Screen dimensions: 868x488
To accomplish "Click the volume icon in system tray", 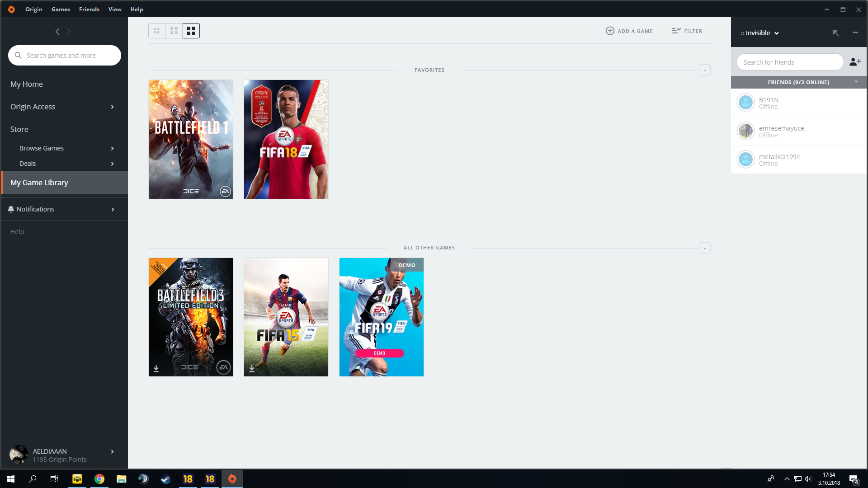I will click(808, 479).
